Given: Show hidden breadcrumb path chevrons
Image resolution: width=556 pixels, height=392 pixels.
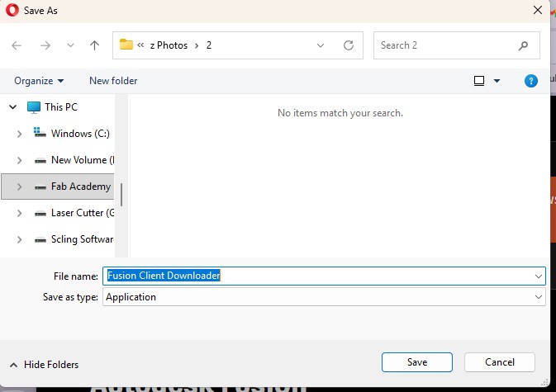Looking at the screenshot, I should 140,45.
